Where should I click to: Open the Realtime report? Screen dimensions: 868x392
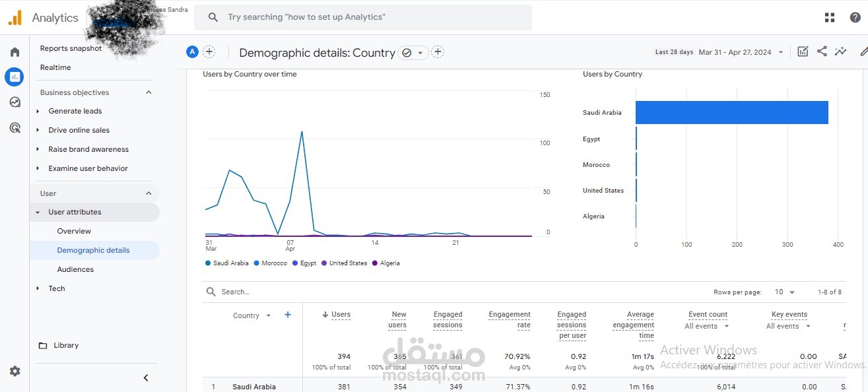pyautogui.click(x=55, y=67)
